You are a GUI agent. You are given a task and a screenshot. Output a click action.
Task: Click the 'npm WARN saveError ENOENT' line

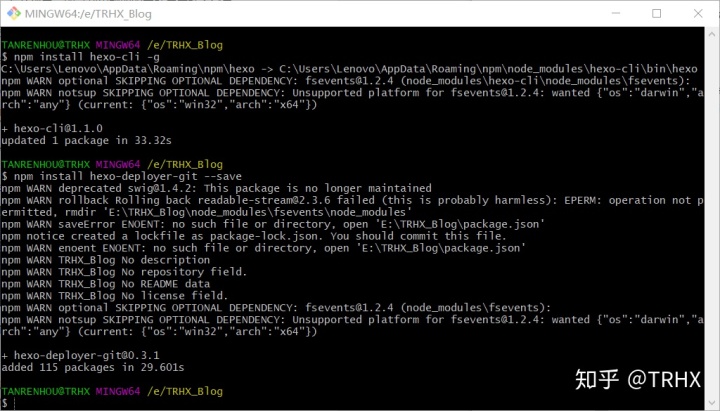coord(273,224)
